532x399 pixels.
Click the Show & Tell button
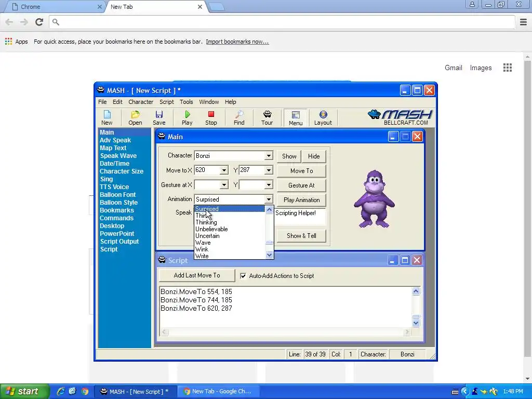pos(302,236)
